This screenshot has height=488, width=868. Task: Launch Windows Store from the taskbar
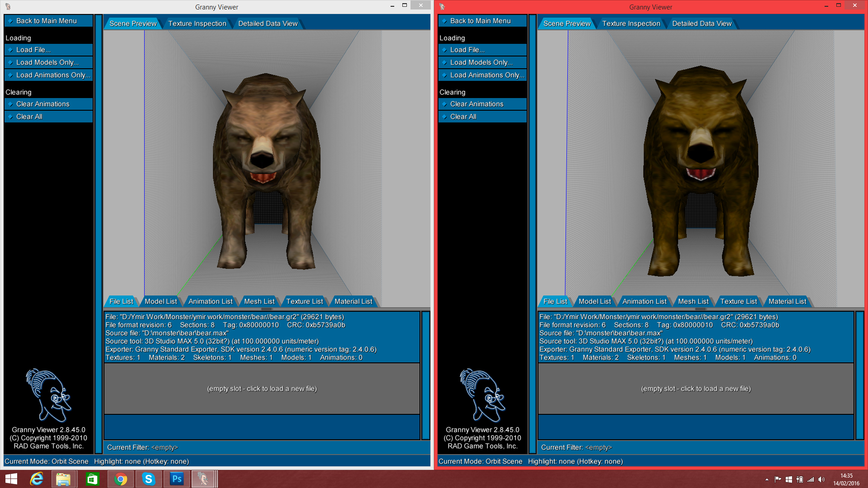[92, 479]
